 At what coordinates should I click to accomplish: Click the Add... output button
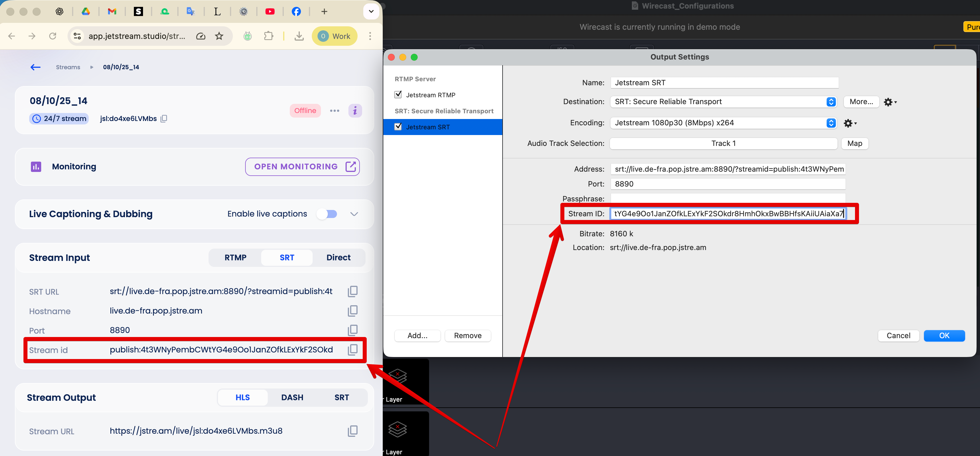[417, 336]
